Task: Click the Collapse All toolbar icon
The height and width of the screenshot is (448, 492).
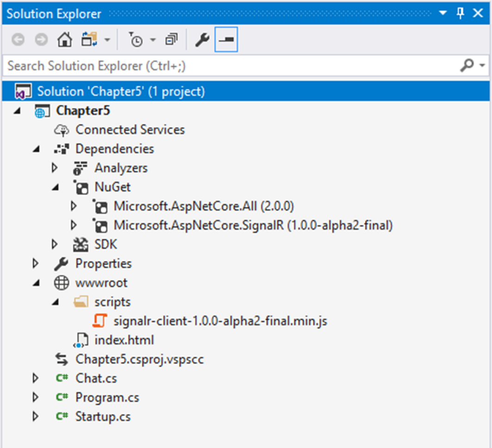Action: point(171,39)
